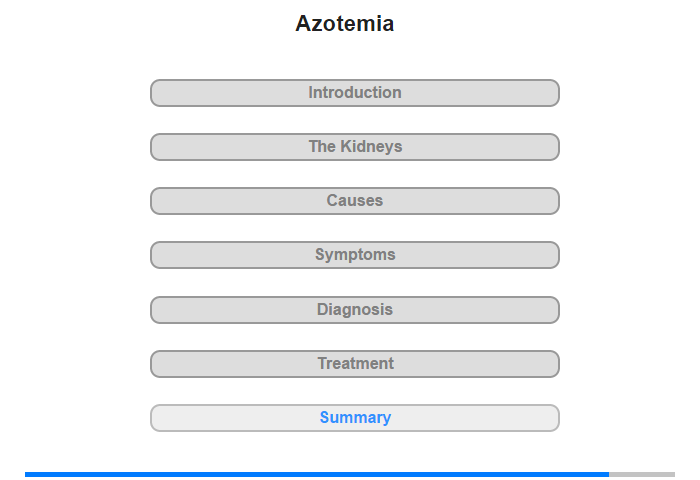This screenshot has width=700, height=480.
Task: Open the Treatment section
Action: coord(355,364)
